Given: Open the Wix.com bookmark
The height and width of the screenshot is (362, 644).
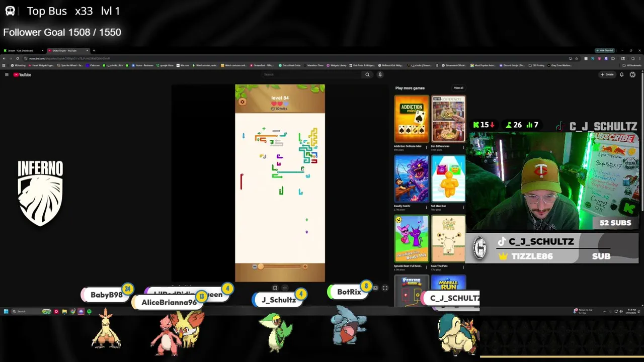Looking at the screenshot, I should [183, 65].
